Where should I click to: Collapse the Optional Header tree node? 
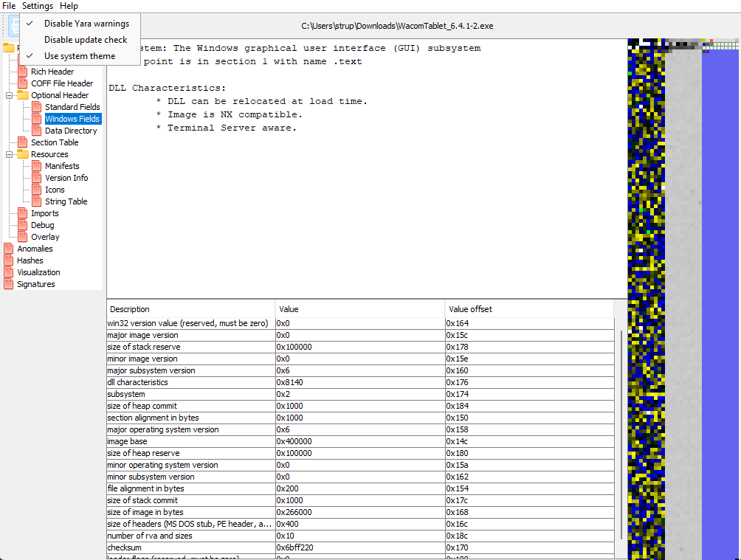10,95
